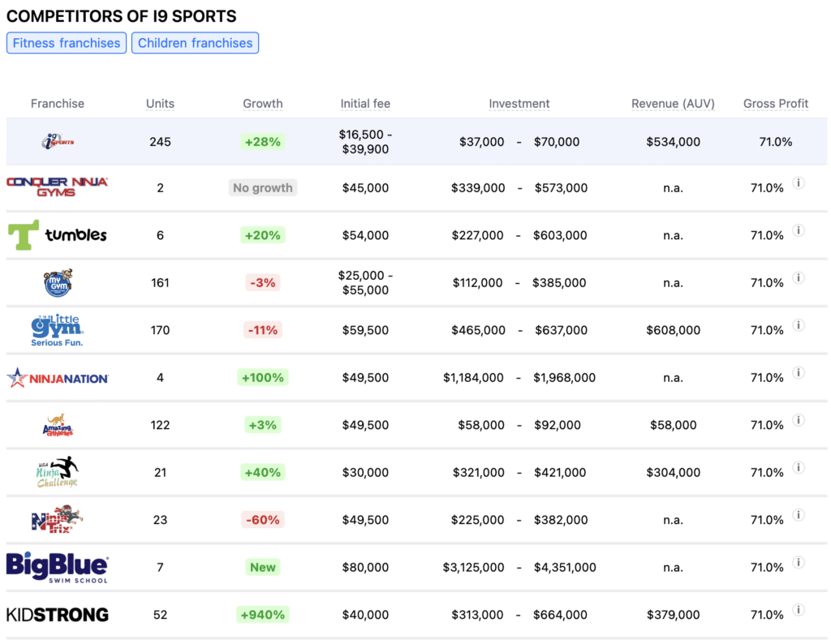The image size is (831, 644).
Task: Select the $304,000 revenue value
Action: (x=673, y=472)
